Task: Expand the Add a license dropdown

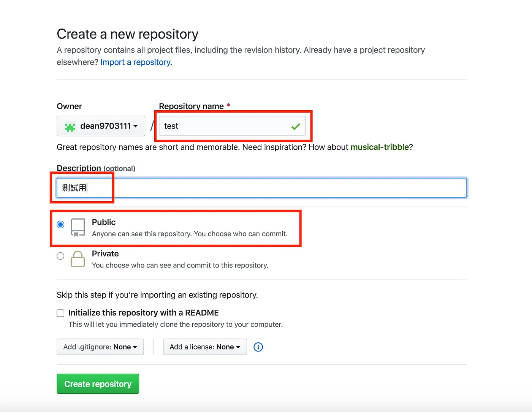Action: click(205, 347)
